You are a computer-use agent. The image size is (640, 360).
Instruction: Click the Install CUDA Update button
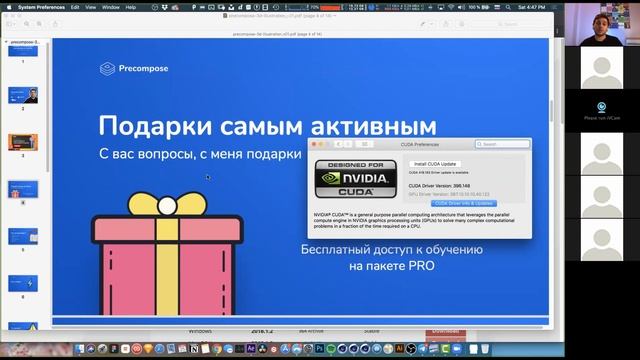[x=435, y=164]
